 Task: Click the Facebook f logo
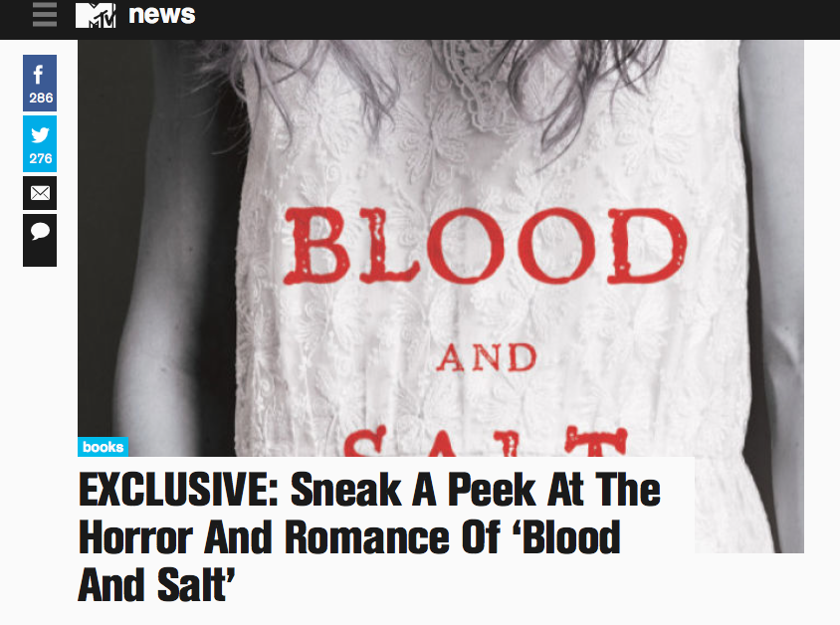[39, 75]
